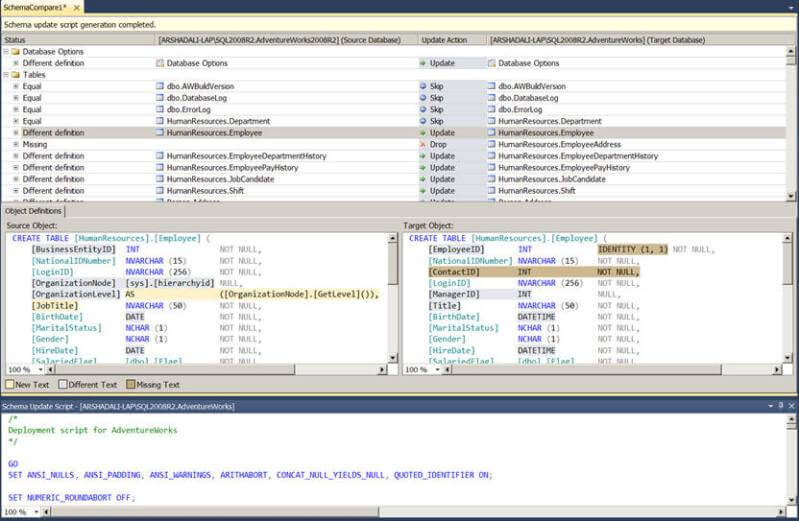Click Skip action icon for dbo.AWBuildVersion
Screen dimensions: 799x521
pyautogui.click(x=423, y=86)
